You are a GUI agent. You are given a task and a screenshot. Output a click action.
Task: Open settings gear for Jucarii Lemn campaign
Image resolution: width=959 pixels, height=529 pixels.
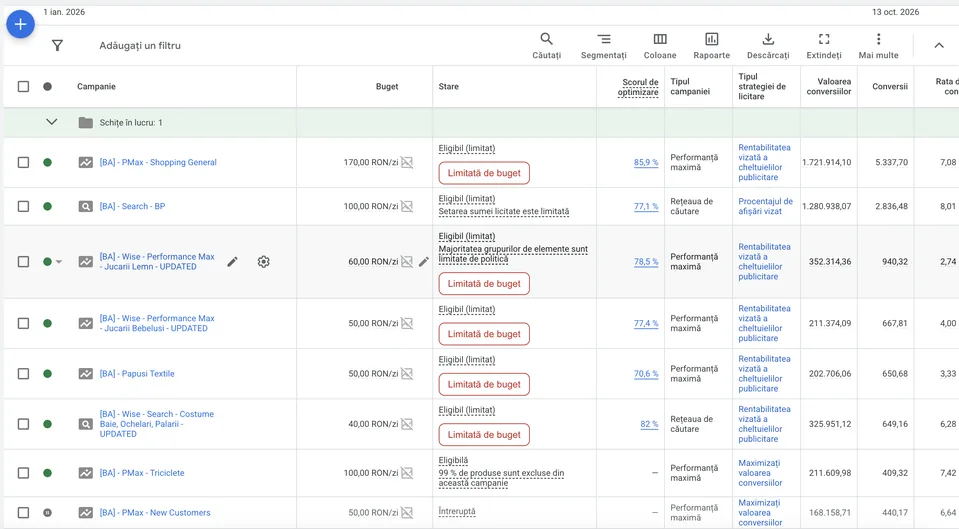(x=264, y=262)
